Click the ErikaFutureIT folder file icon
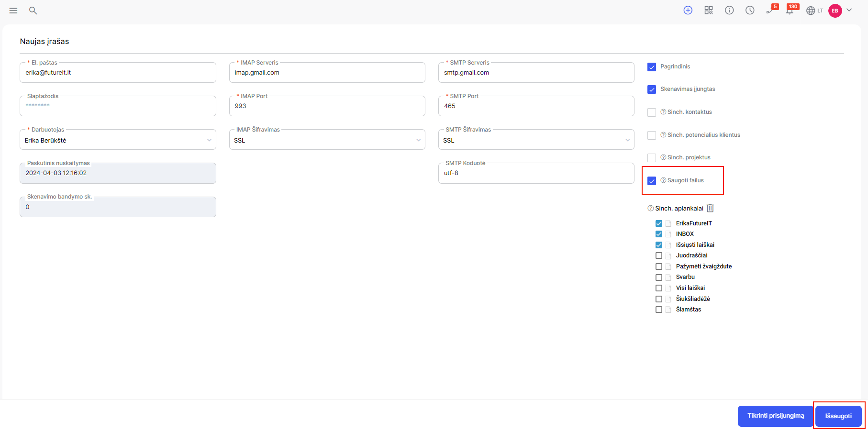This screenshot has width=868, height=433. tap(668, 223)
